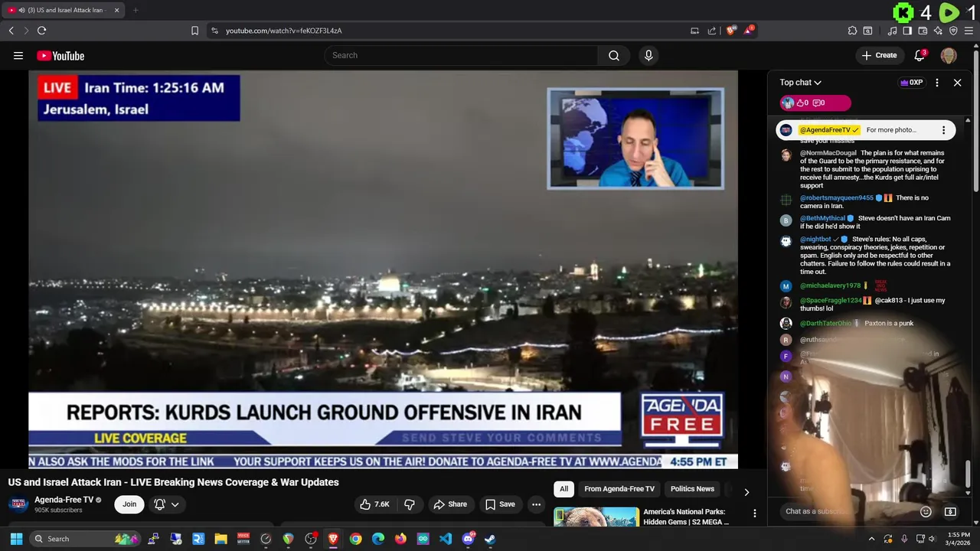Close the YouTube browser tab

117,10
